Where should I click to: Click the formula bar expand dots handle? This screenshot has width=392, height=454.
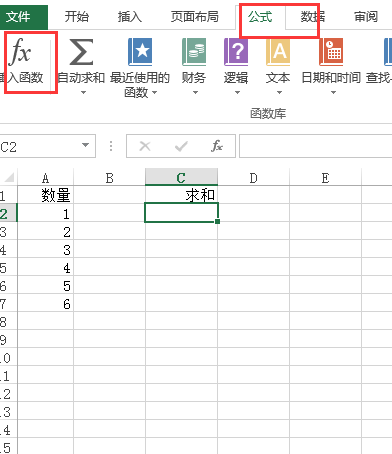click(111, 146)
